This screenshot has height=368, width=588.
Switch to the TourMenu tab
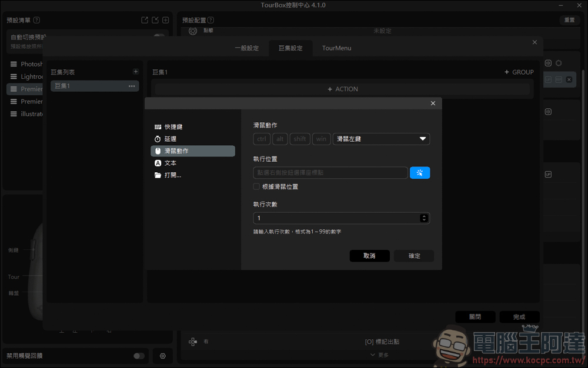(337, 48)
